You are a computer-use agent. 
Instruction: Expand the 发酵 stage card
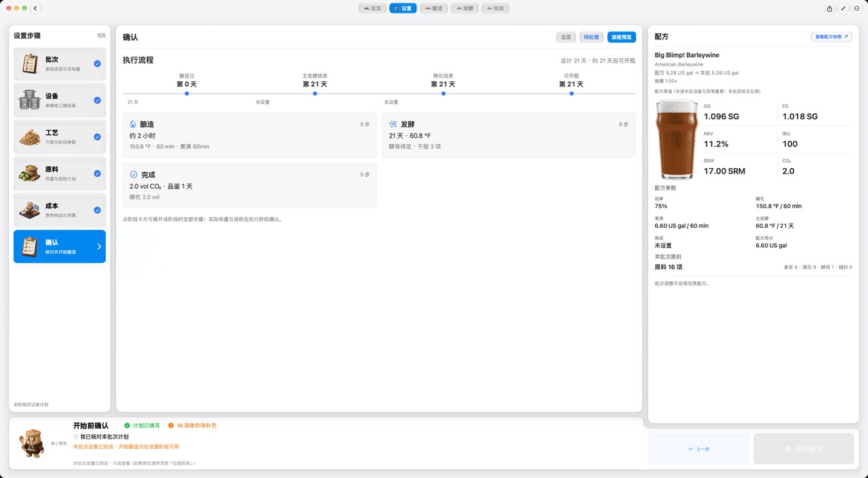(x=509, y=135)
